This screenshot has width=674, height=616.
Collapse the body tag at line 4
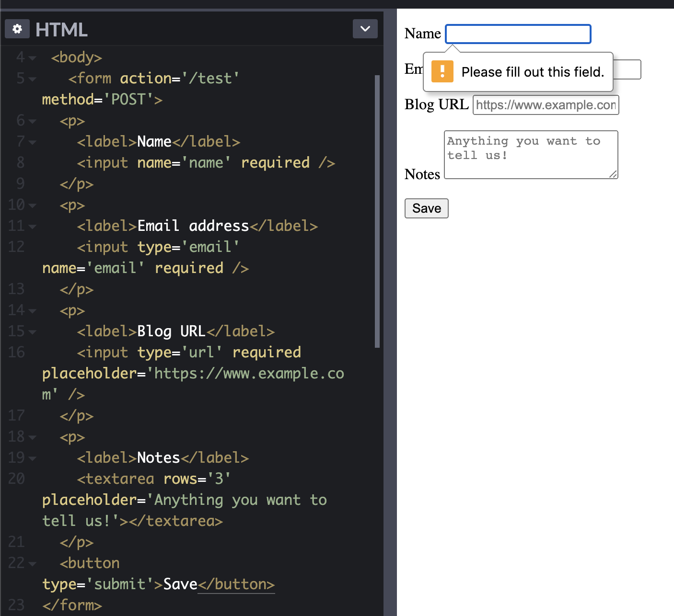33,58
